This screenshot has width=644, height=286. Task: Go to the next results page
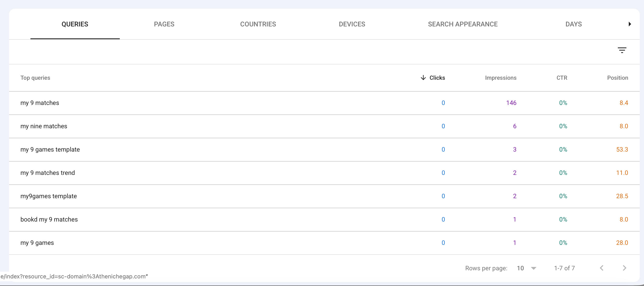pyautogui.click(x=624, y=268)
